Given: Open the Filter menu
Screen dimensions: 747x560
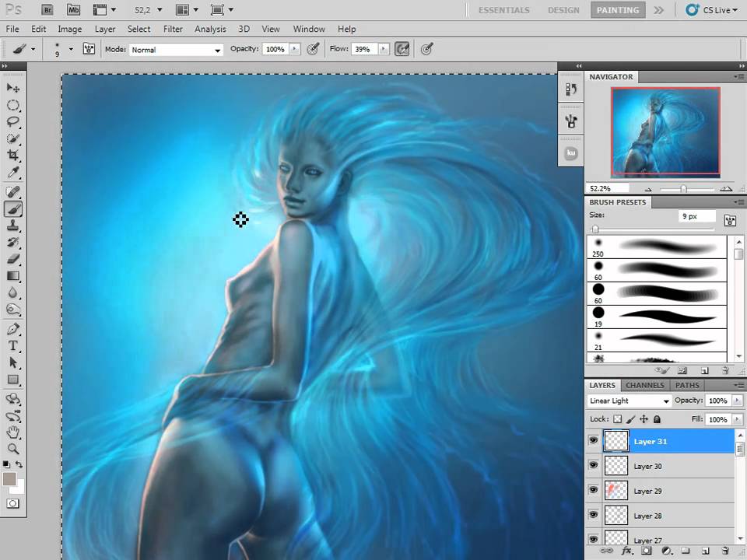Looking at the screenshot, I should [x=173, y=29].
